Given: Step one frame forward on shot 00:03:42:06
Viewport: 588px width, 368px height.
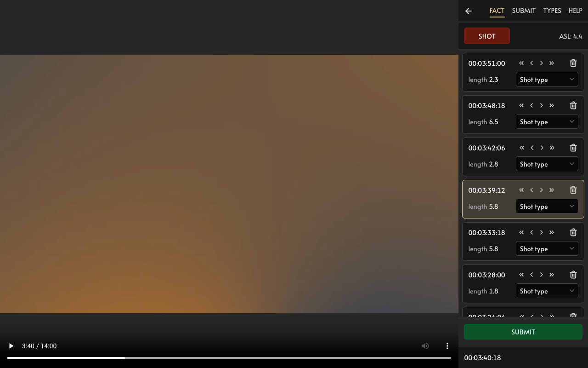Looking at the screenshot, I should pos(542,148).
